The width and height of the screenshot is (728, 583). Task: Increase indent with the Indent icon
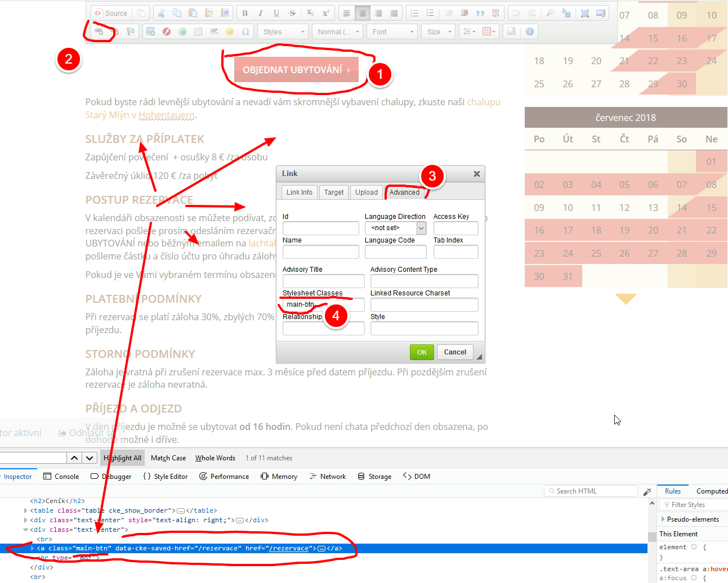(x=464, y=13)
